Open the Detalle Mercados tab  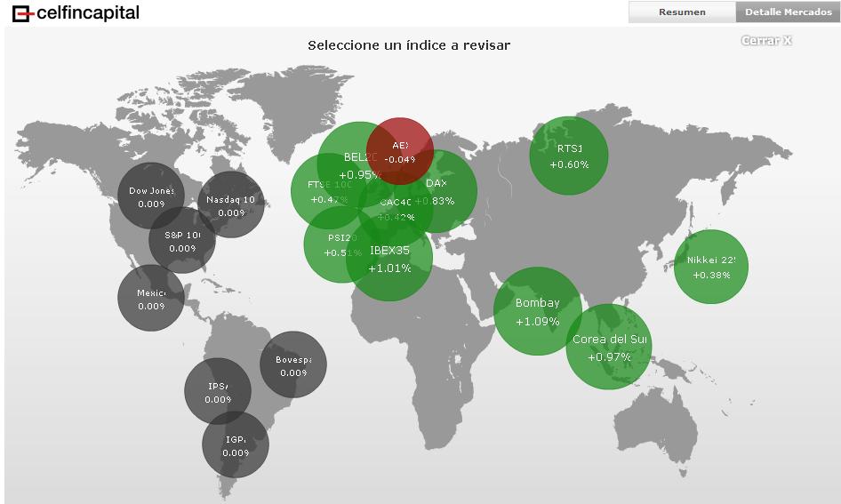click(x=788, y=12)
